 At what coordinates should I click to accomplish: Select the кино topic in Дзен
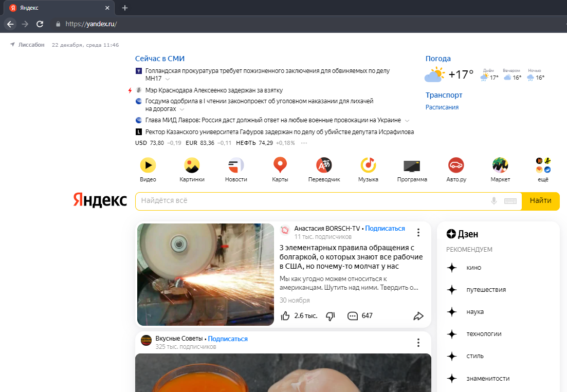[474, 268]
